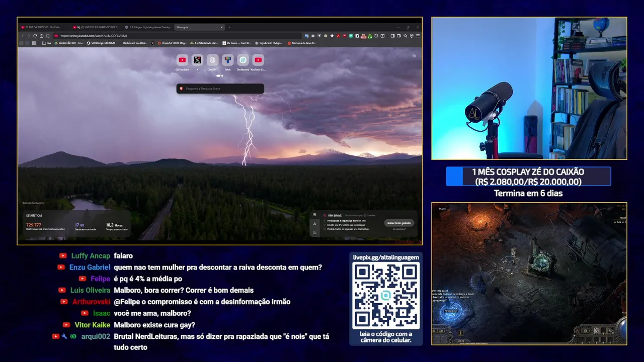The width and height of the screenshot is (644, 362).
Task: Click the Brave Talk camera widget icon
Action: 314,232
